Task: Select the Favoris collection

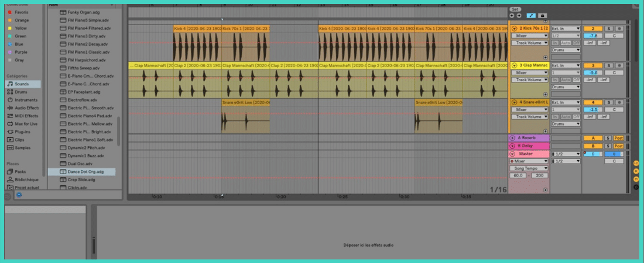Action: [x=22, y=12]
